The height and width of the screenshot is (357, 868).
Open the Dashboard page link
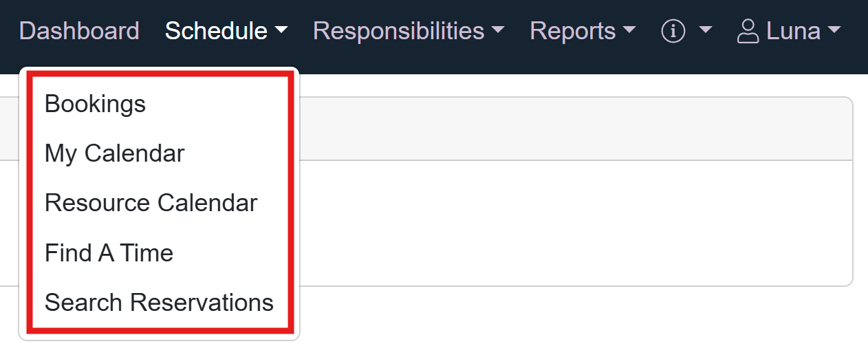tap(79, 31)
